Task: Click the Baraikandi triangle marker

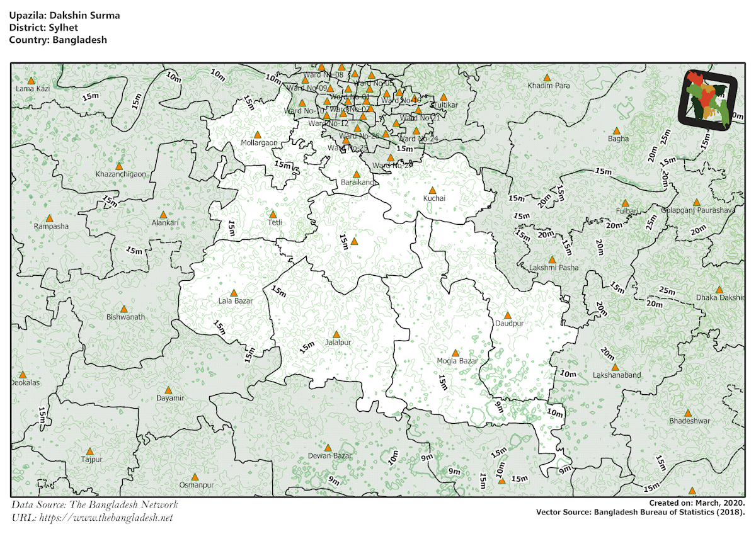Action: (x=357, y=174)
